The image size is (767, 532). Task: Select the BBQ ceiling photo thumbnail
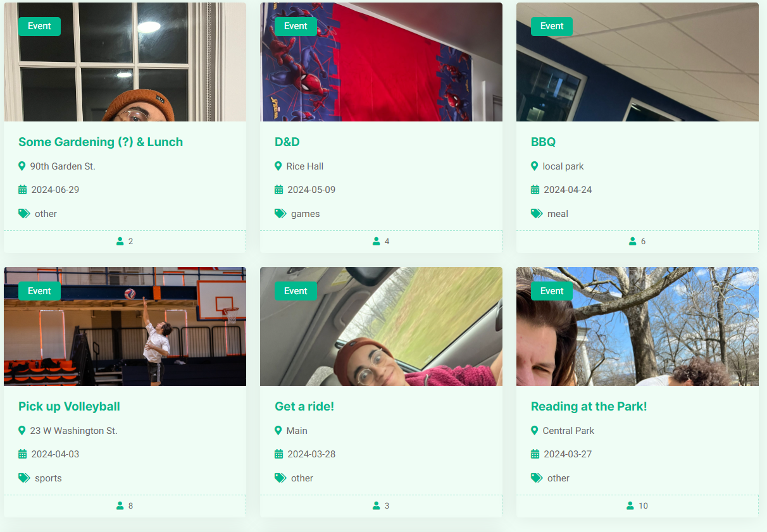click(637, 62)
